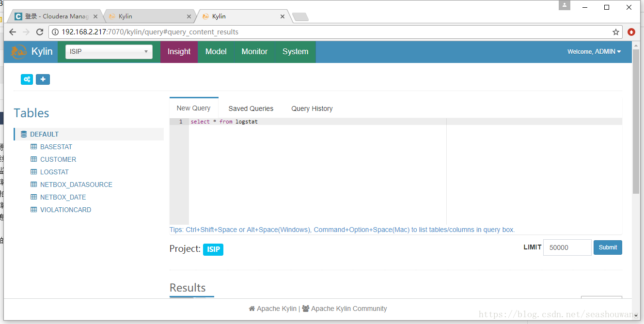Close the active Kylin tab

pos(283,16)
